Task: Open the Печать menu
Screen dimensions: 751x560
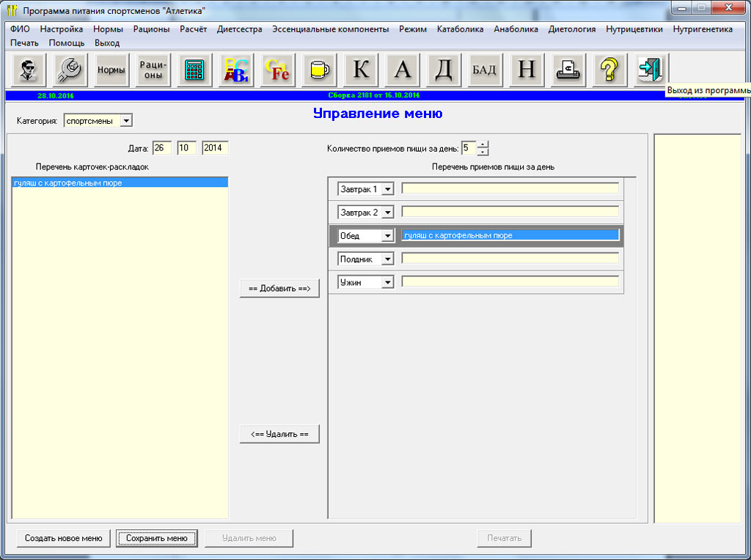Action: 24,43
